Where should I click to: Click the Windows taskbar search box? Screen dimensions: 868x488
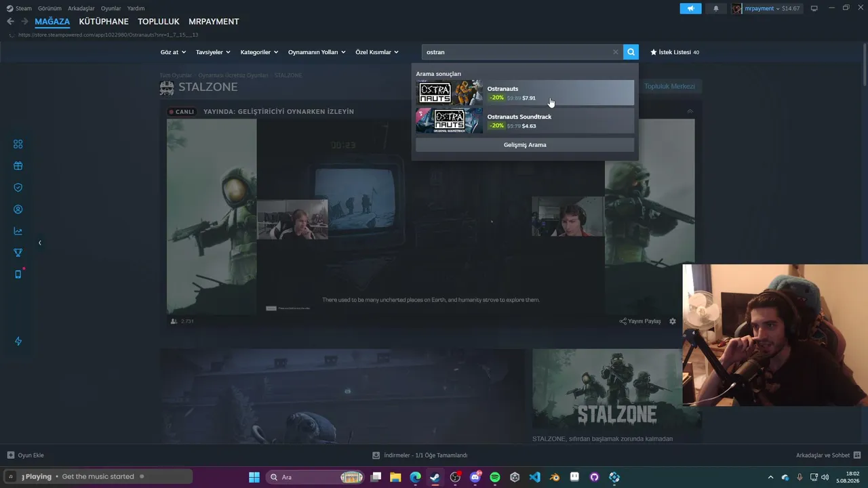(315, 477)
